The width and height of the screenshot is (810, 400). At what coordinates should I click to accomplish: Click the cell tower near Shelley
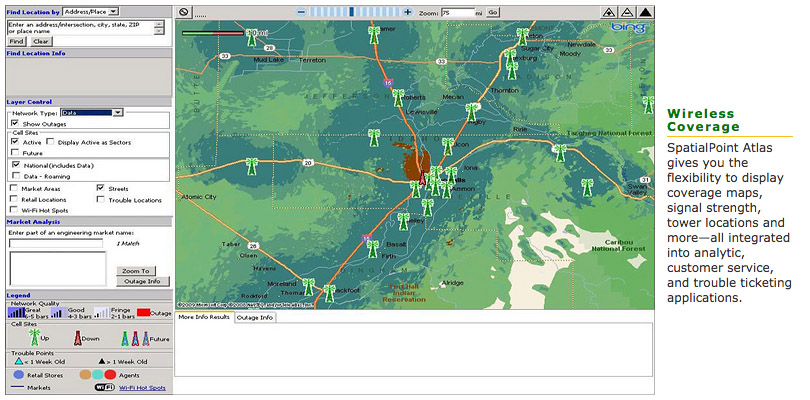click(x=403, y=222)
